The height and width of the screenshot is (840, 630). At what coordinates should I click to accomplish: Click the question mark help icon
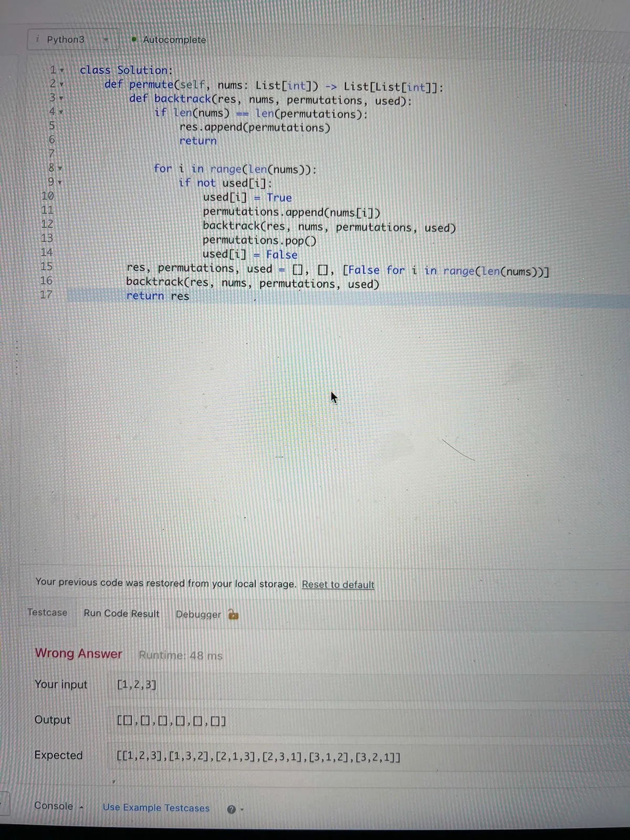point(232,810)
